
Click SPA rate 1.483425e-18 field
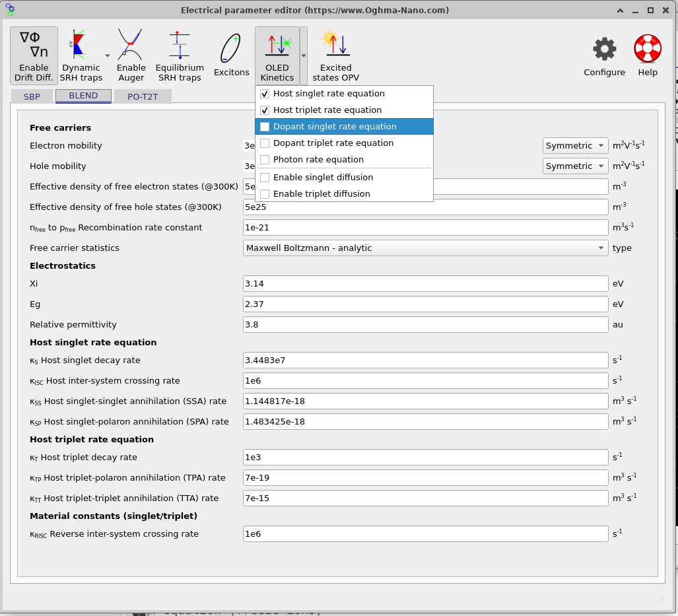click(425, 421)
